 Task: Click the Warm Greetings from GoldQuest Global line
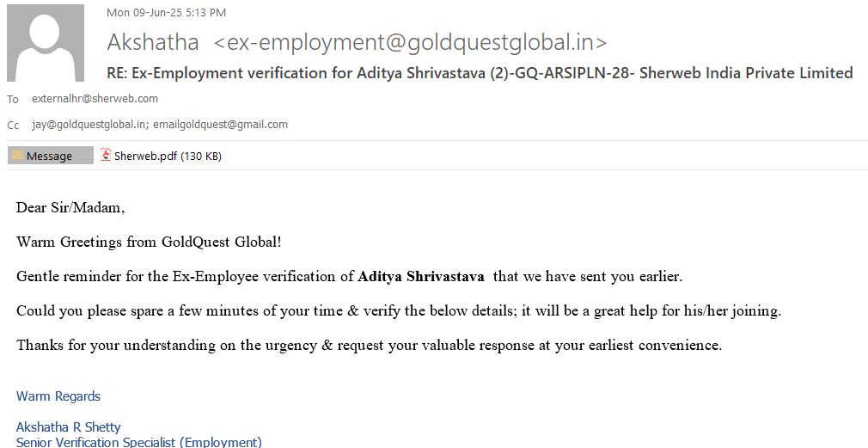tap(149, 242)
